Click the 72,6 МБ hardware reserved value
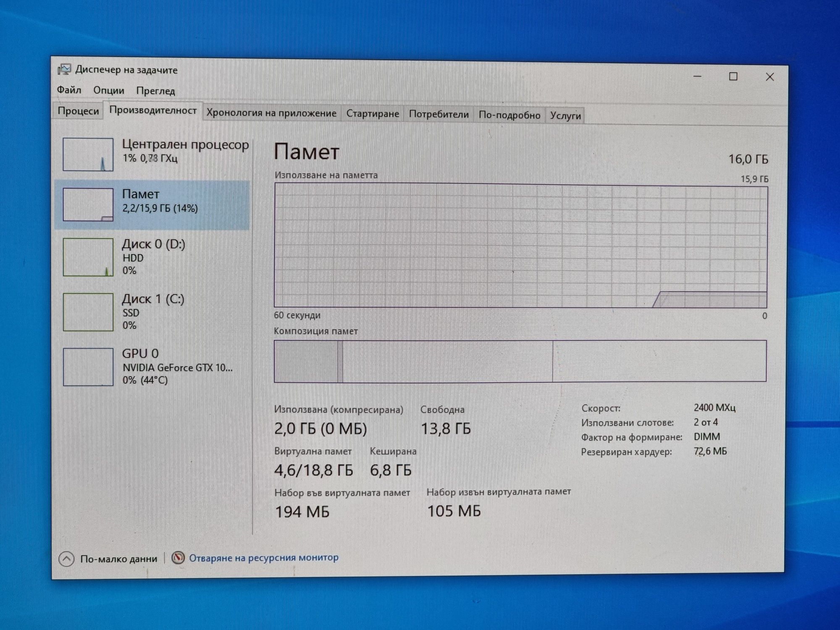840x630 pixels. click(x=710, y=451)
